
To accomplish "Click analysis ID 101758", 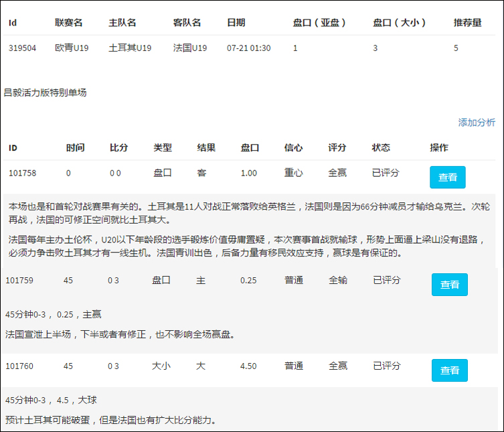I will click(x=22, y=173).
